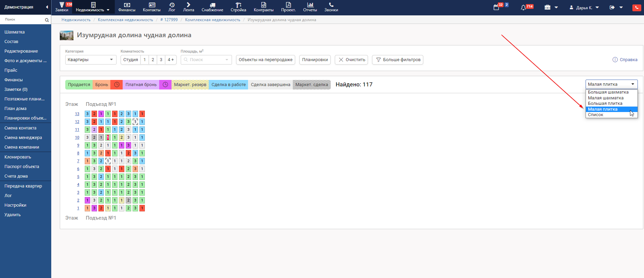644x278 pixels.
Task: Select Малая шахматка from view list
Action: point(612,98)
